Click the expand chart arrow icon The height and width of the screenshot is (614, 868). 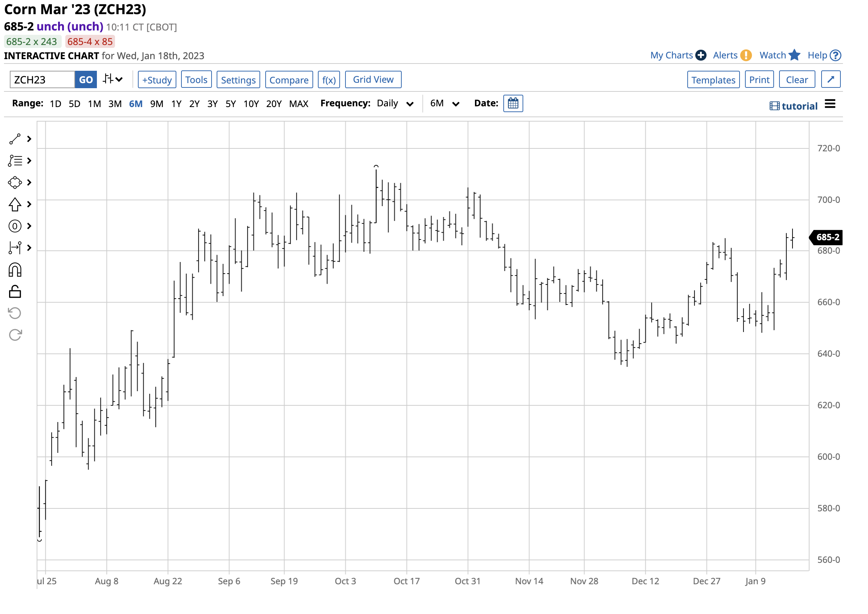[830, 80]
